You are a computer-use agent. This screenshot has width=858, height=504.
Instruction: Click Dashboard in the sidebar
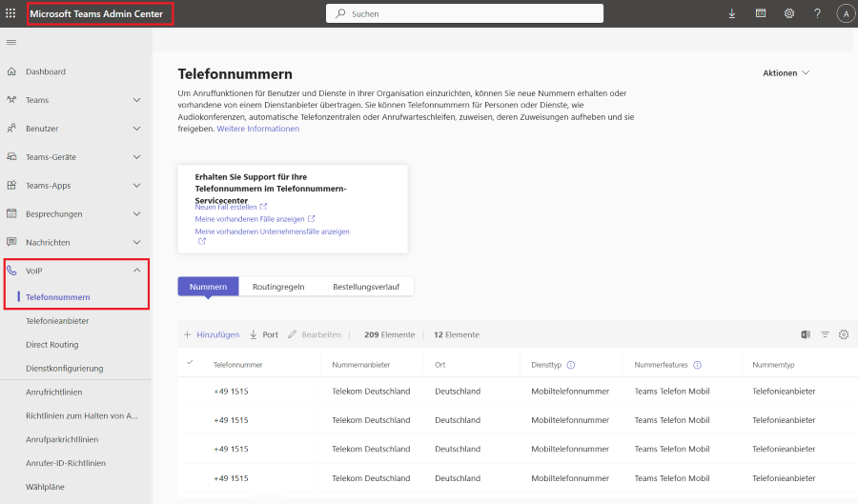tap(46, 71)
